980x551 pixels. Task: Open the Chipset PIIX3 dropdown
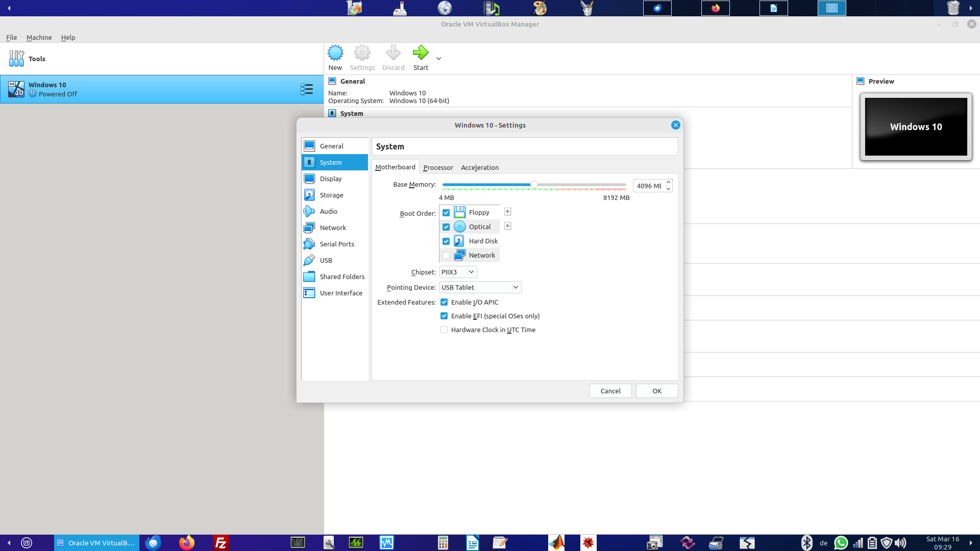[458, 272]
